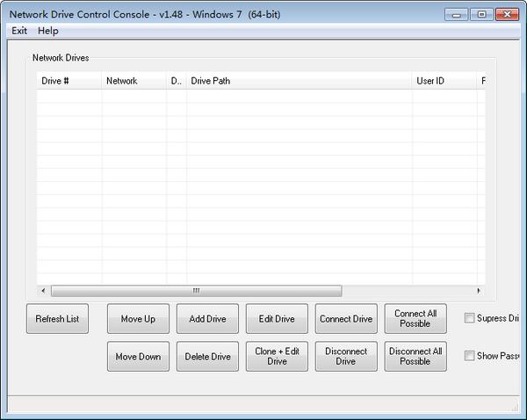Minimize the Network Drive Control Console window
The height and width of the screenshot is (420, 527).
click(456, 14)
